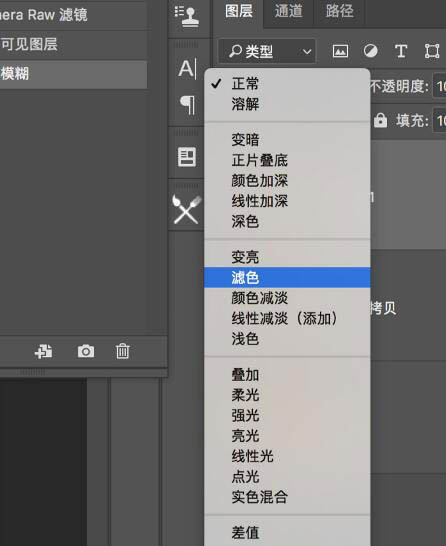
Task: Delete current history state trash icon
Action: [x=123, y=351]
